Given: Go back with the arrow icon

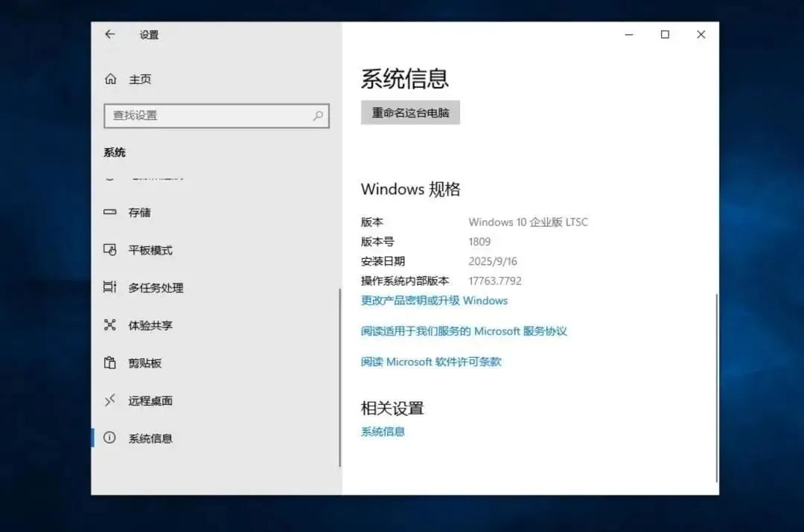Looking at the screenshot, I should pos(109,34).
